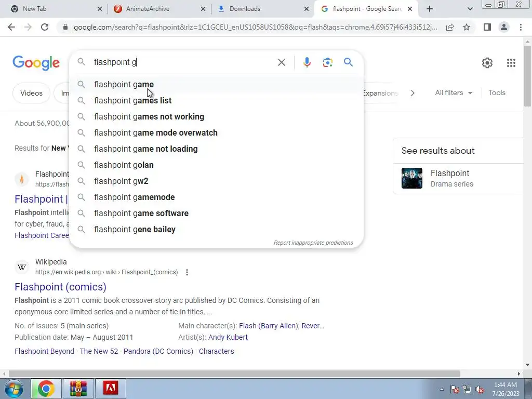The image size is (532, 399).
Task: Open the Flashpoint (comics) result title
Action: (x=60, y=287)
